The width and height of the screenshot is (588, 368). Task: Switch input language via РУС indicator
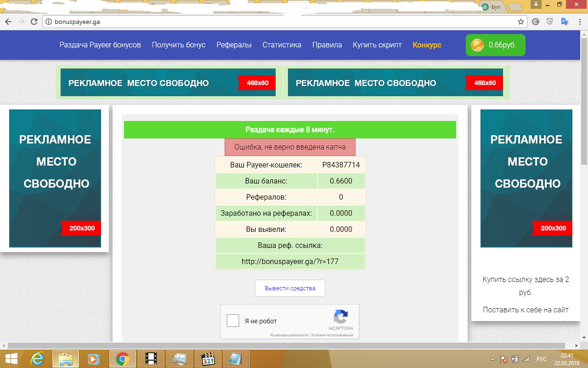[x=542, y=359]
